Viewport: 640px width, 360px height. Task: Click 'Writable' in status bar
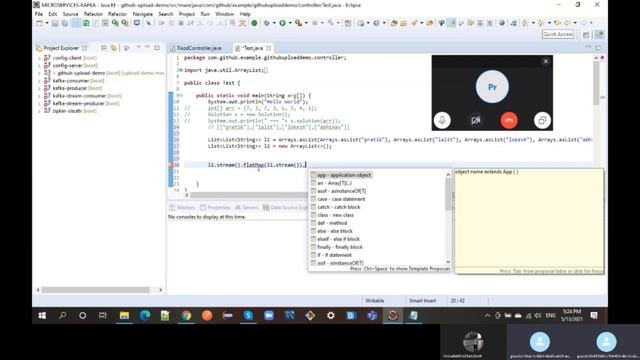pyautogui.click(x=374, y=300)
